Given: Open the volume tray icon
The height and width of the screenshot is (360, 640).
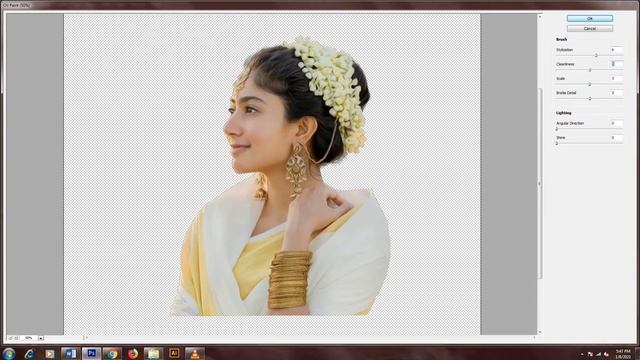Looking at the screenshot, I should pos(606,354).
